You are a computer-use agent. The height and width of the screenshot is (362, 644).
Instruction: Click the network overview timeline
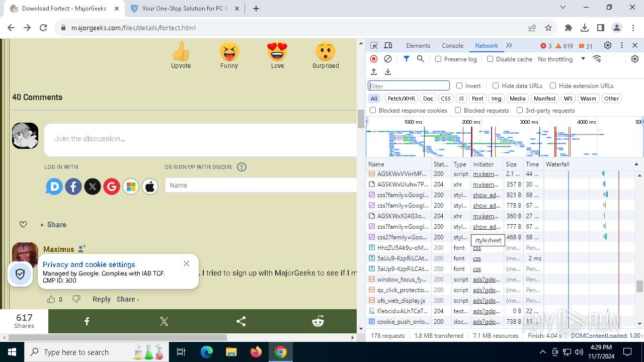505,137
